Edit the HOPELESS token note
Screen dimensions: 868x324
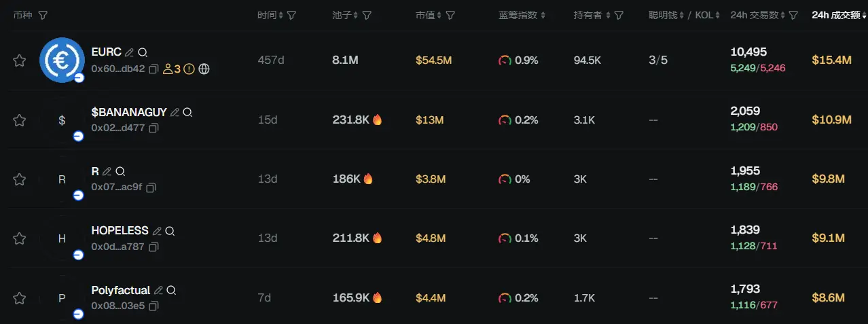click(x=157, y=231)
